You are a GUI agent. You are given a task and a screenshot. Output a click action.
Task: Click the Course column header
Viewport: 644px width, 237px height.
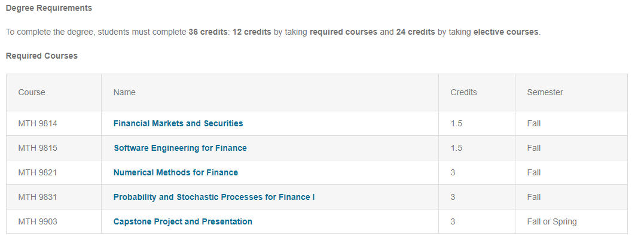point(32,92)
